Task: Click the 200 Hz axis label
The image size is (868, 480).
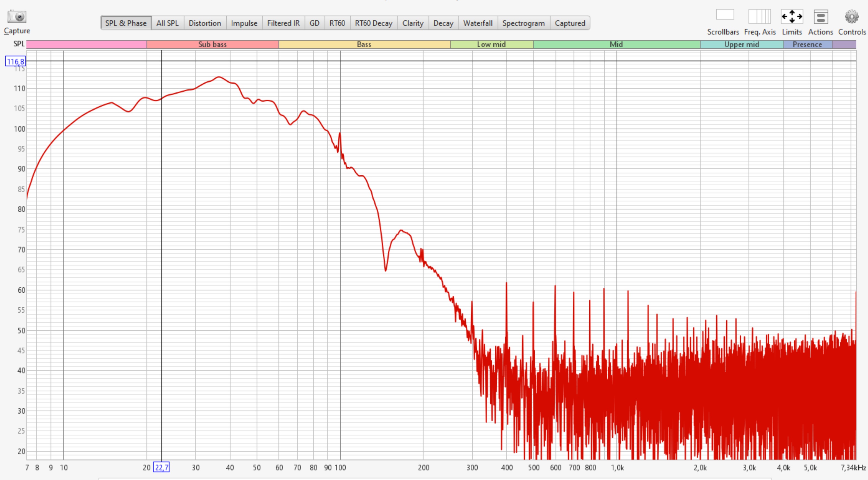Action: click(x=424, y=468)
